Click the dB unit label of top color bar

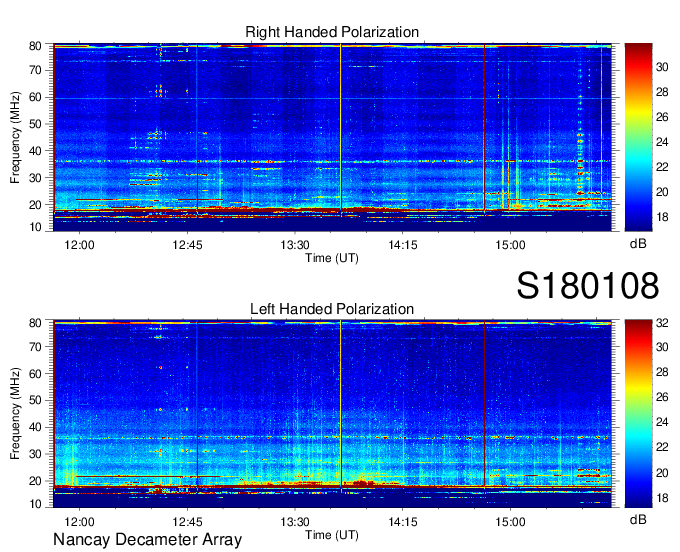pos(638,243)
